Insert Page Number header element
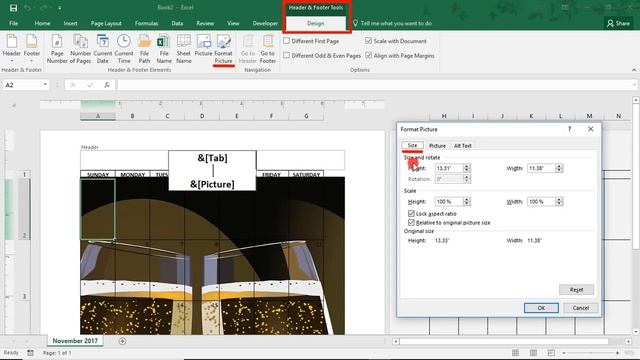The image size is (640, 360). [x=57, y=49]
